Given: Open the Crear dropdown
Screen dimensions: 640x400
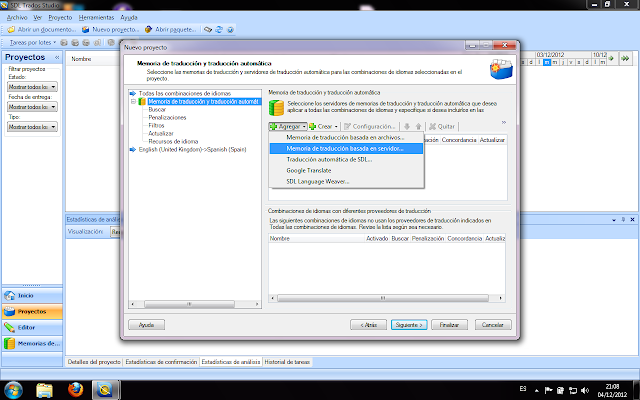Looking at the screenshot, I should (x=324, y=127).
